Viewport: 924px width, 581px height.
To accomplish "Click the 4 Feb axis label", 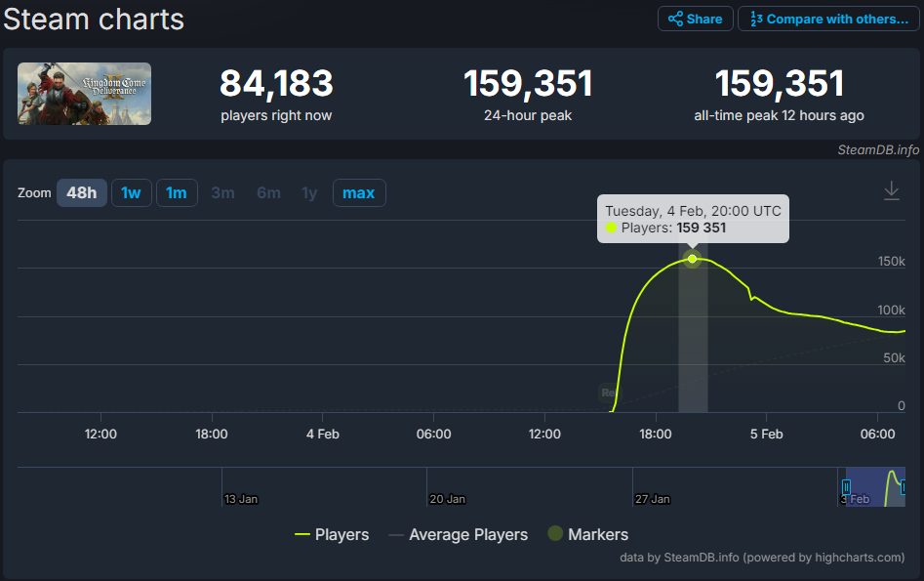I will click(323, 435).
